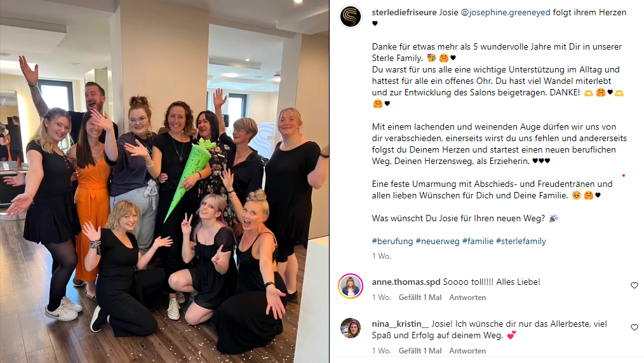The height and width of the screenshot is (363, 644).
Task: Open the sterlediefriseure profile picture
Action: 351,17
